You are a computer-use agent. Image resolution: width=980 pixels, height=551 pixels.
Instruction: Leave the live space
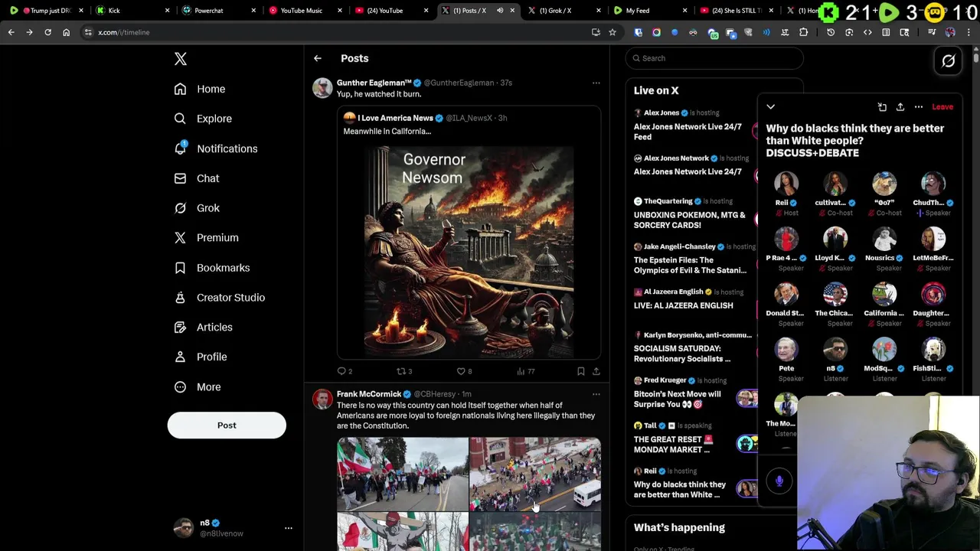[942, 107]
